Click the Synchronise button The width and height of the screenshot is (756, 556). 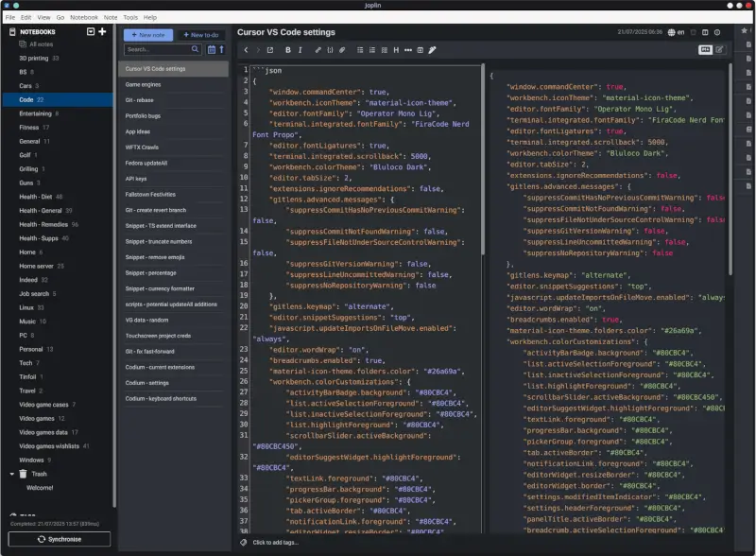click(60, 539)
